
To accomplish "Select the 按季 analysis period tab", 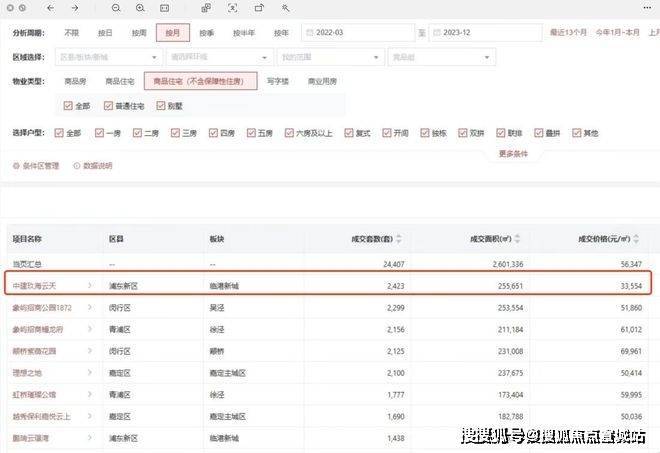I will click(x=207, y=33).
